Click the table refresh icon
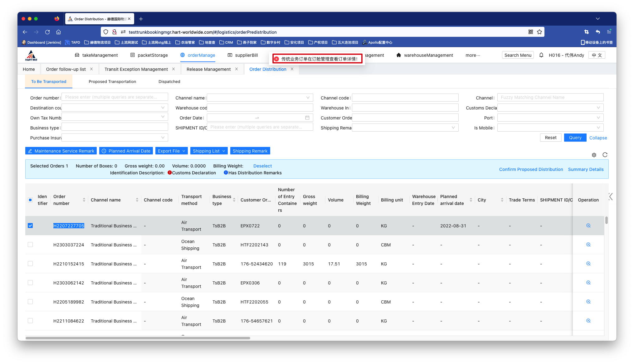This screenshot has height=364, width=634. tap(605, 155)
